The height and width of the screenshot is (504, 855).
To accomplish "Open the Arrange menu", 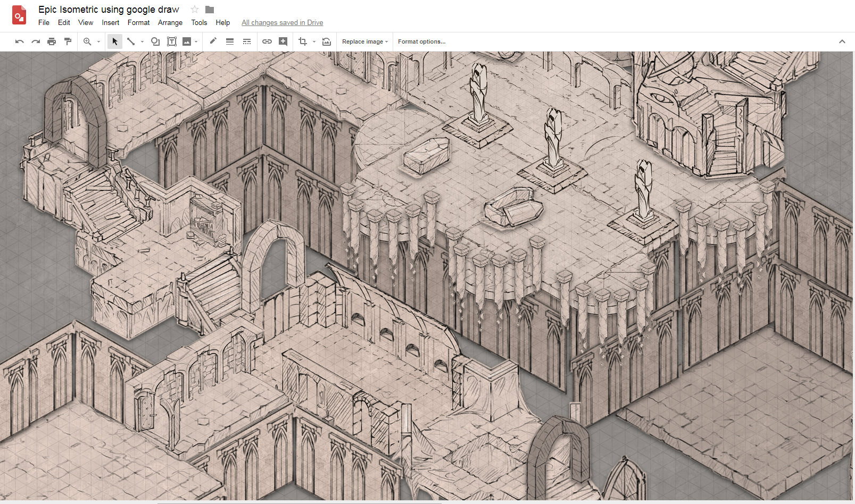I will (170, 22).
